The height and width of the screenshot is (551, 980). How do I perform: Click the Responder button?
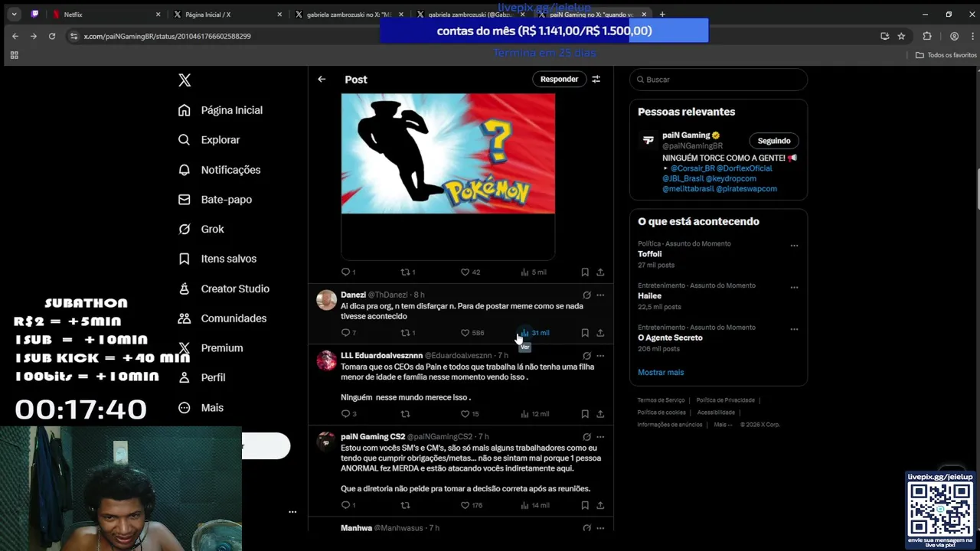559,79
